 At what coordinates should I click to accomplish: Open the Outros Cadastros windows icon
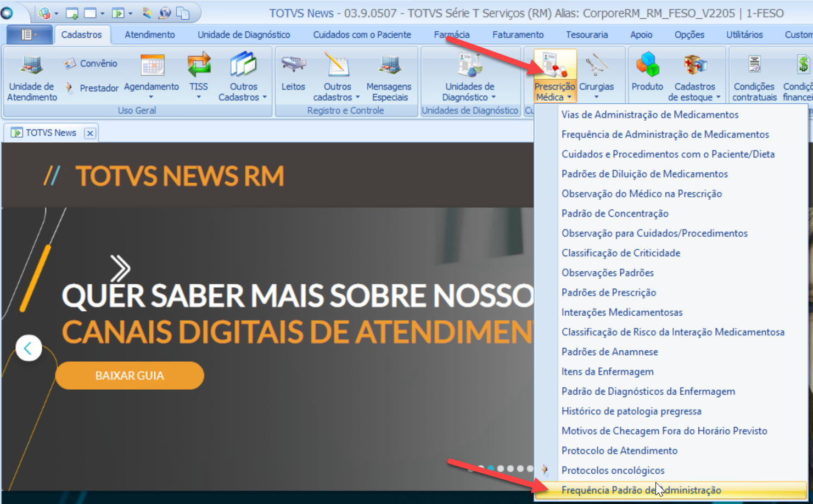point(243,65)
